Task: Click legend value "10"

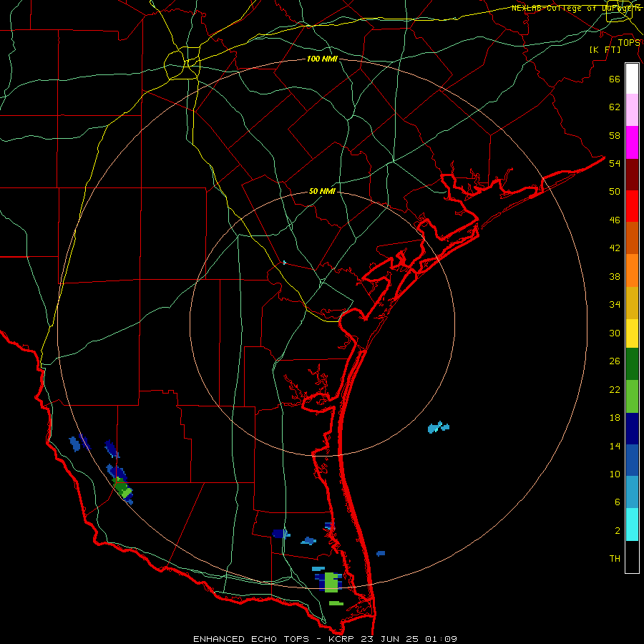Action: click(615, 474)
